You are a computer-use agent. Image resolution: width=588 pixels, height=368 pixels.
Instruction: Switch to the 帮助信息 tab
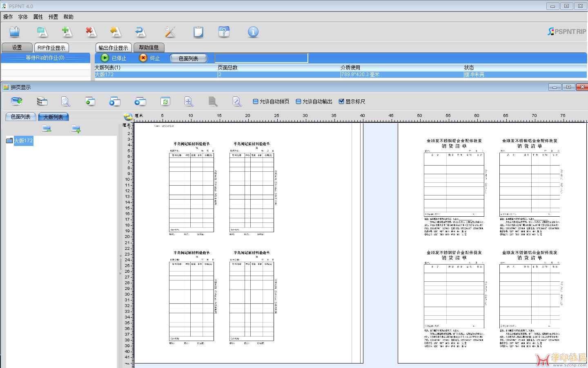pos(149,47)
